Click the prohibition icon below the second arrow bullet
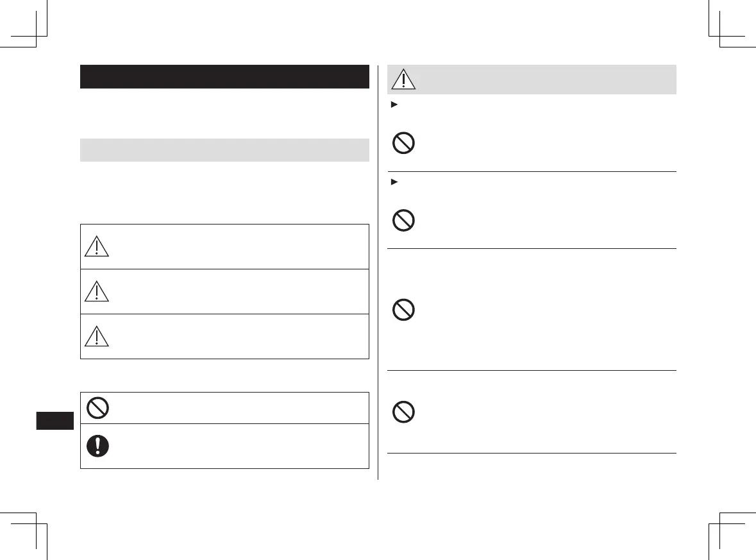Screen dimensions: 756x560 pyautogui.click(x=403, y=221)
